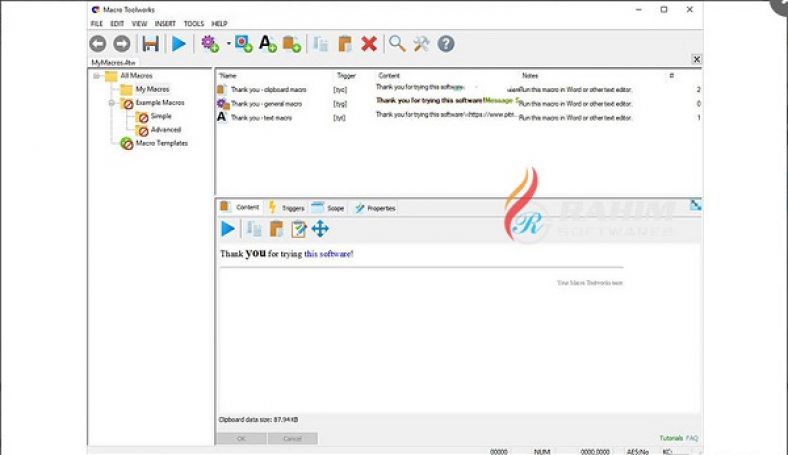The width and height of the screenshot is (788, 455).
Task: Click the text macro's A icon in the list
Action: tap(222, 117)
